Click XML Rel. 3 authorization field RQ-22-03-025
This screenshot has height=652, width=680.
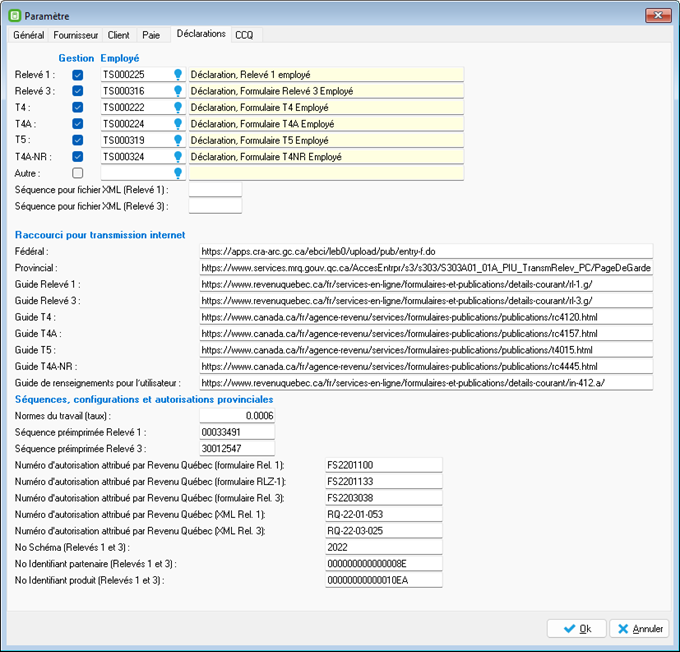point(384,531)
